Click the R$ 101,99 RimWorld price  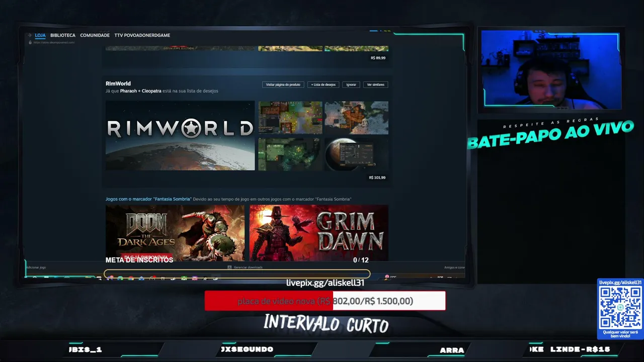[x=377, y=177]
